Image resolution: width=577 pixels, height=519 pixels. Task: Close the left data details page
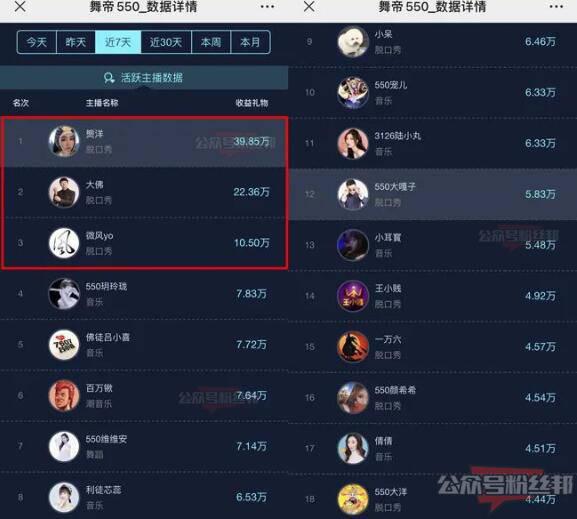(20, 6)
